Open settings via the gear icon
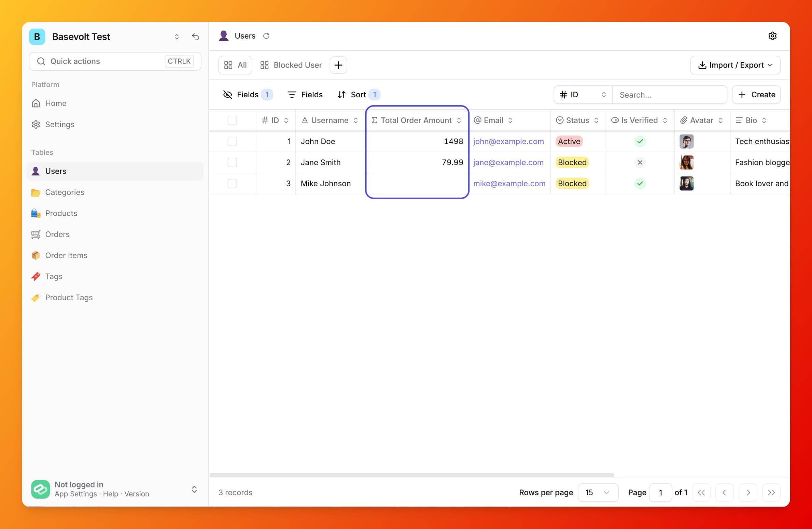 (x=773, y=36)
